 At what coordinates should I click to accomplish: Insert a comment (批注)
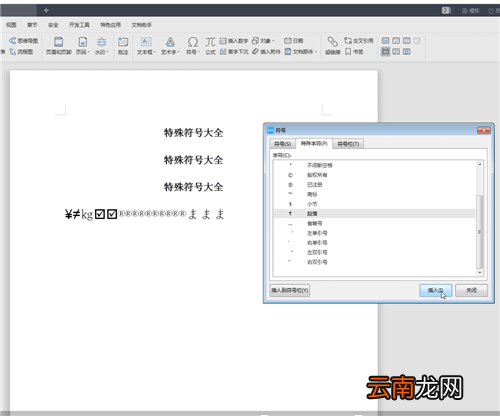click(x=123, y=46)
